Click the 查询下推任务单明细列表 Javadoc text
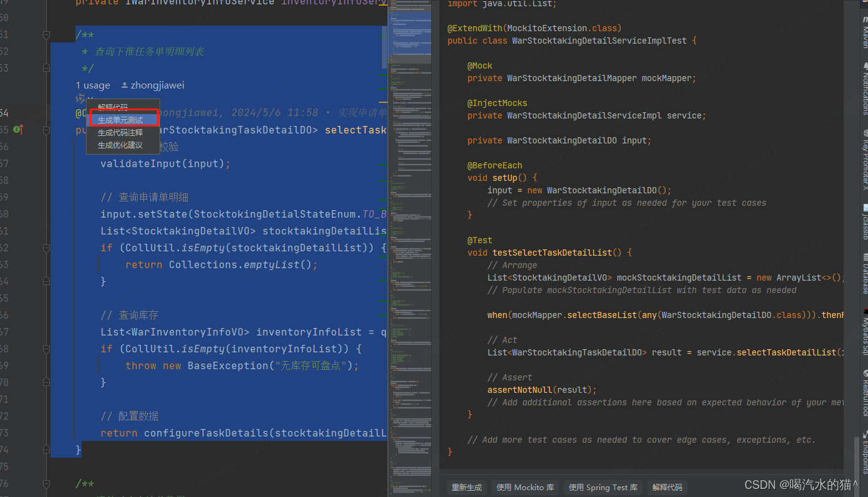This screenshot has height=497, width=868. pos(150,51)
